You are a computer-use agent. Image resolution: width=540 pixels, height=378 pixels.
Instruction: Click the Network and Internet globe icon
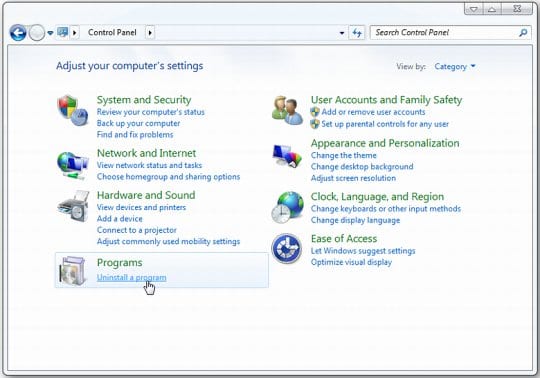(73, 165)
